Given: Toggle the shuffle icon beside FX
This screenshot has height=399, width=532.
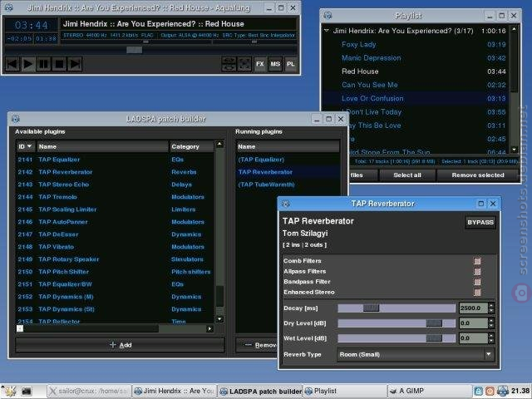Looking at the screenshot, I should click(244, 64).
